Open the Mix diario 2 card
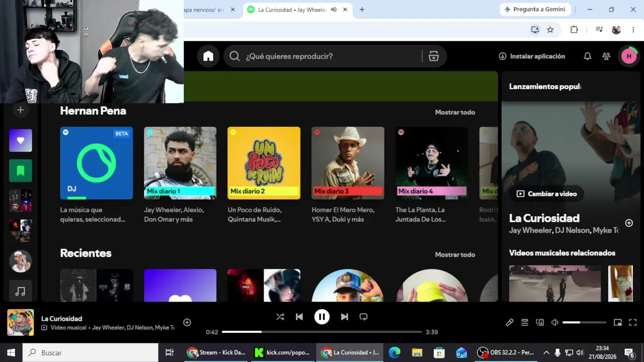Image resolution: width=644 pixels, height=362 pixels. pos(264,163)
